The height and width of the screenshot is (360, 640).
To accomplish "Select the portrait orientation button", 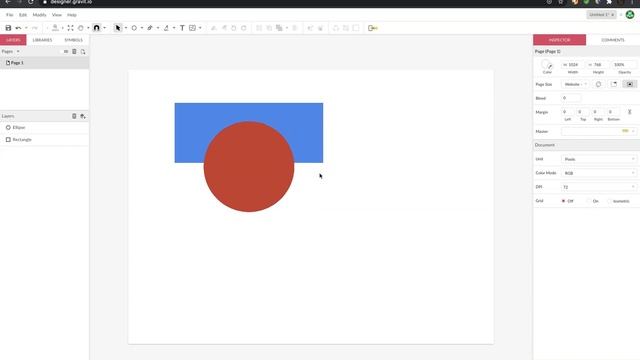I will [598, 84].
